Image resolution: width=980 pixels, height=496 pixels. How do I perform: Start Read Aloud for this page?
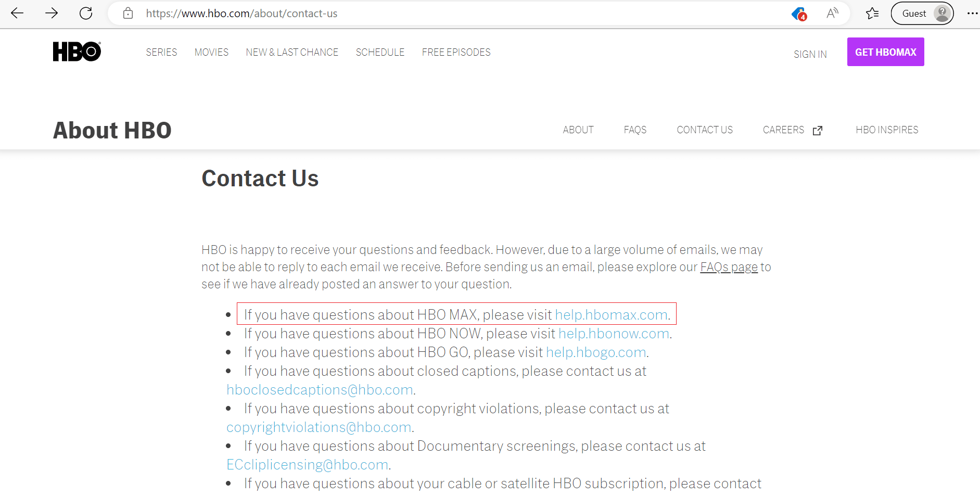831,13
